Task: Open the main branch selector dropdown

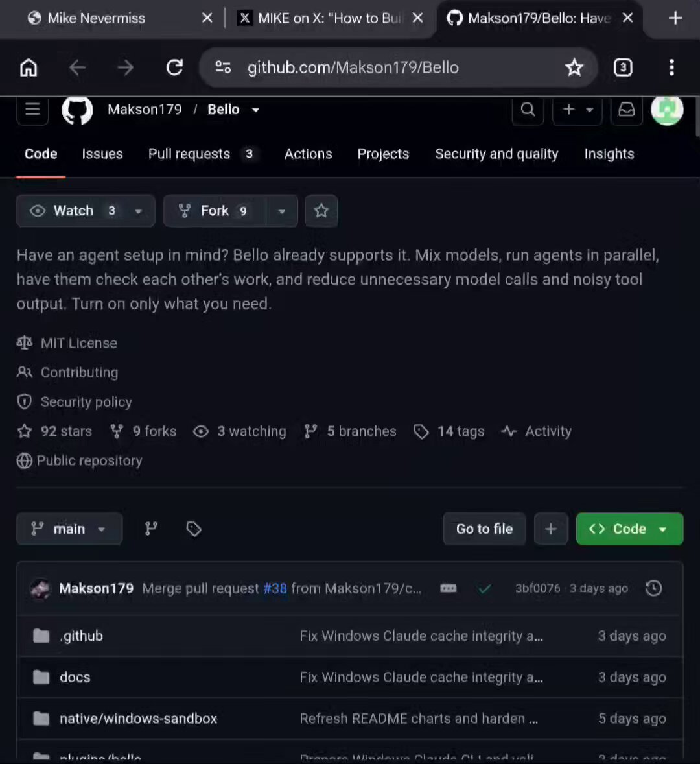Action: pyautogui.click(x=69, y=529)
